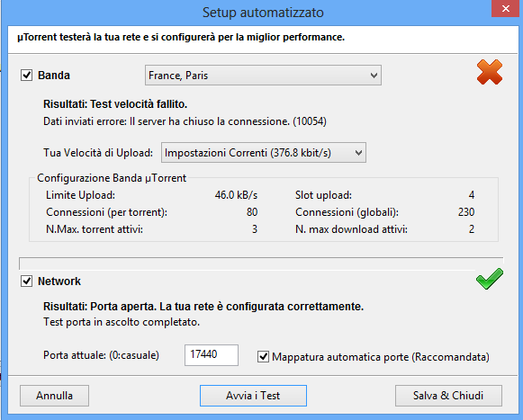The width and height of the screenshot is (523, 420).
Task: Select the Limite Upload value 46.0 kB/s
Action: point(236,195)
